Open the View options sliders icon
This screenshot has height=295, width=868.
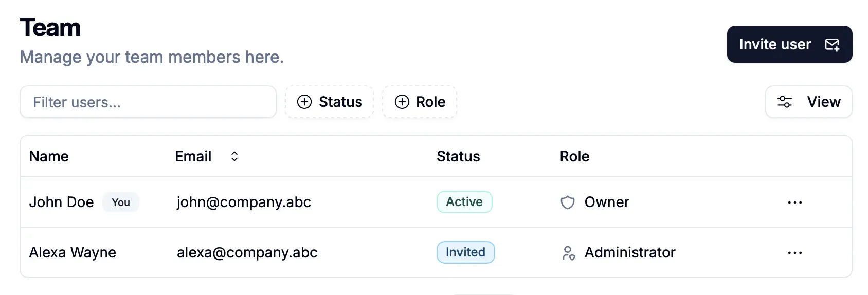pyautogui.click(x=785, y=102)
